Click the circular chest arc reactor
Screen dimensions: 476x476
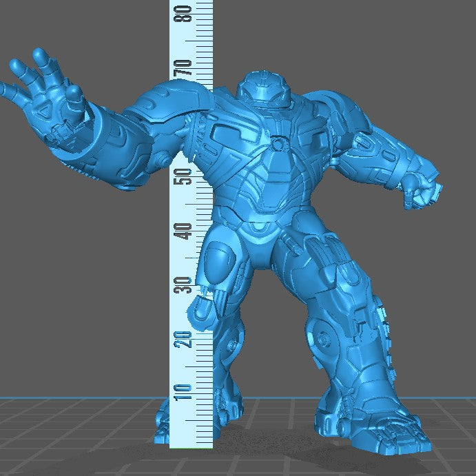(x=280, y=144)
